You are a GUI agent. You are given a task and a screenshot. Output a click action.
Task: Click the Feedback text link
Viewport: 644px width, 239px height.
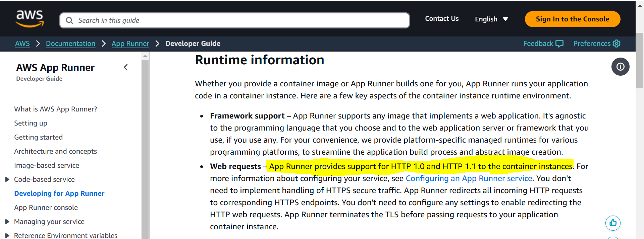click(x=538, y=44)
